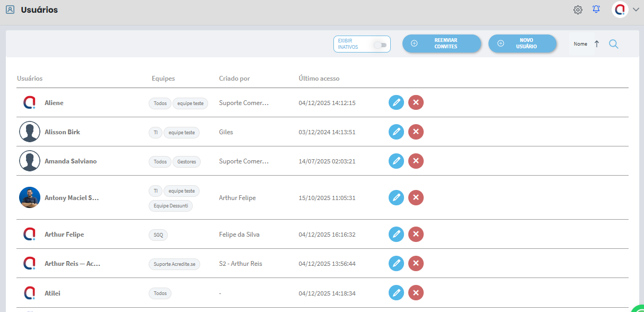Image resolution: width=644 pixels, height=312 pixels.
Task: Click the Reenviar Convites button
Action: pyautogui.click(x=442, y=44)
